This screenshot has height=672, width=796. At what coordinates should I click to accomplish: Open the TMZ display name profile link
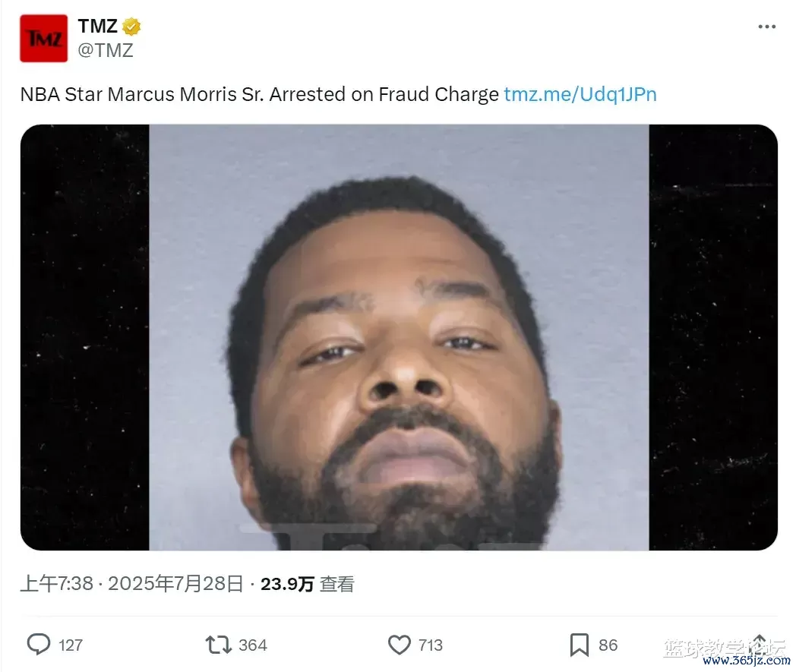97,26
